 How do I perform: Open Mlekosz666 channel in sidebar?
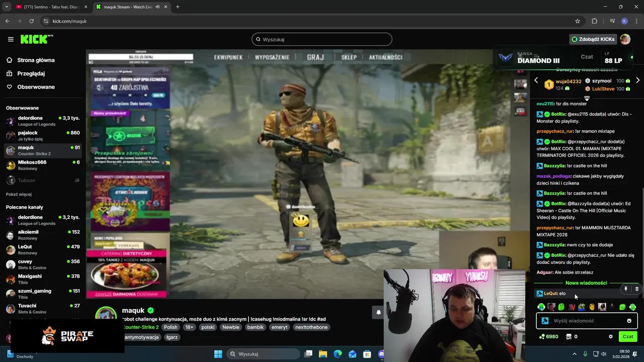(43, 165)
